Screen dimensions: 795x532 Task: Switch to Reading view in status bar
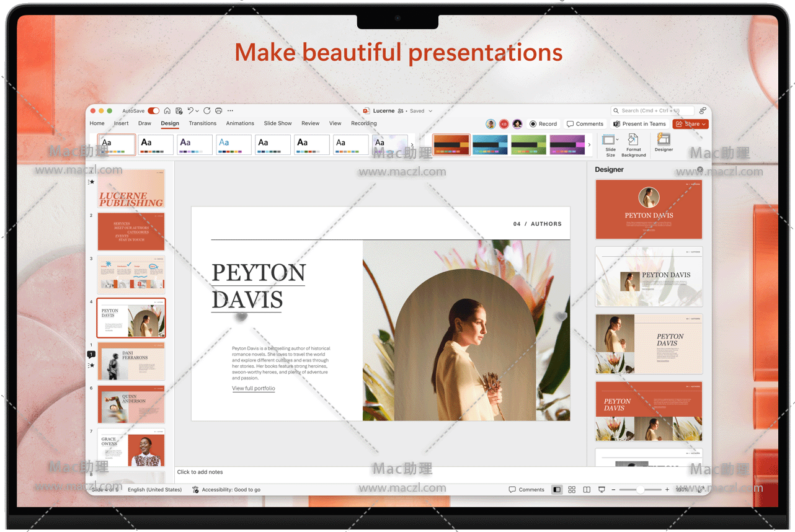[x=587, y=490]
